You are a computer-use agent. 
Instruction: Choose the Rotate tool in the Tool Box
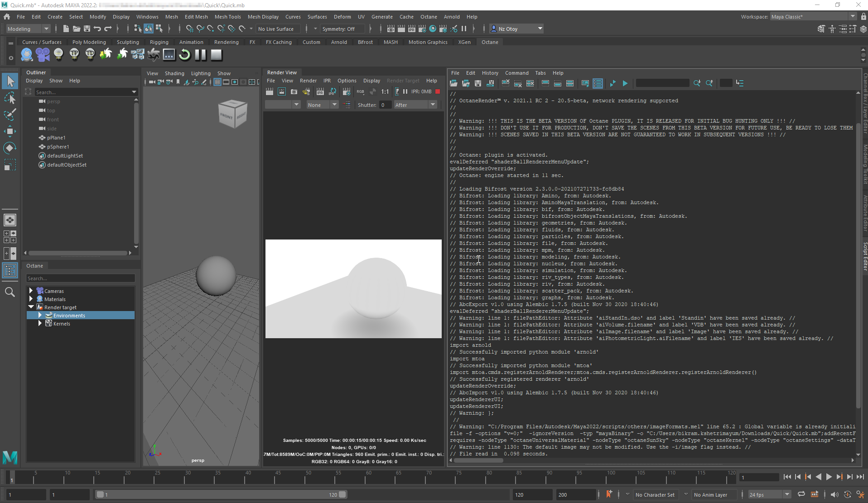click(10, 148)
